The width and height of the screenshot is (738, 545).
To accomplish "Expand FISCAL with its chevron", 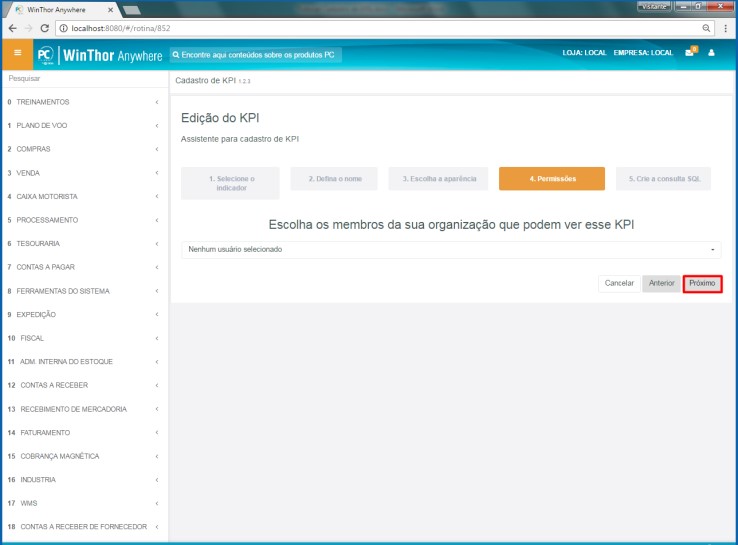I will click(157, 338).
